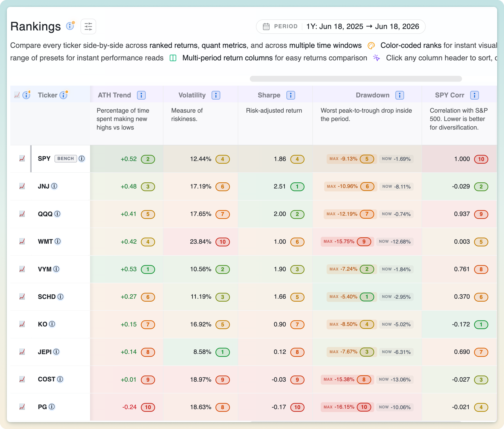Open info icon next to PG ticker
This screenshot has width=504, height=429.
[x=52, y=407]
